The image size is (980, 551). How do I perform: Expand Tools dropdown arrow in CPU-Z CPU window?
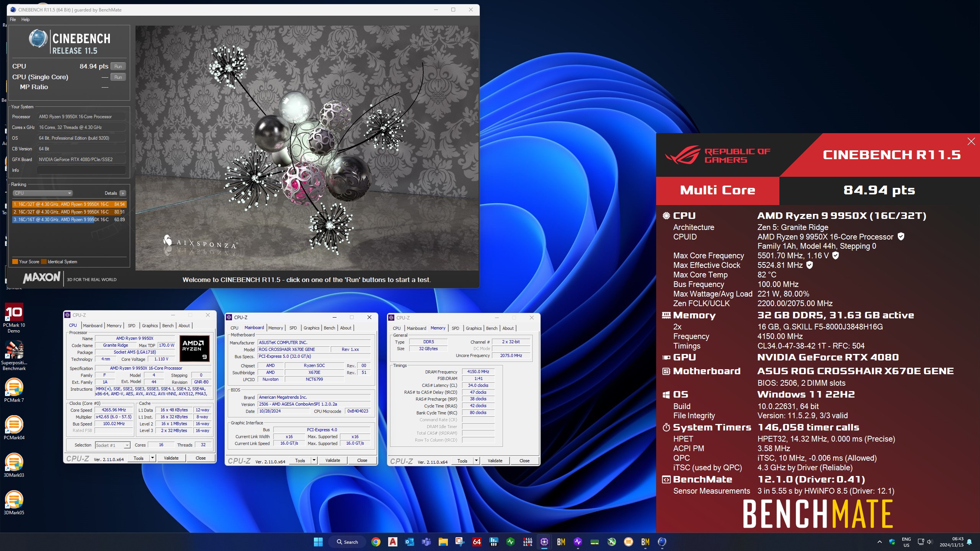(x=152, y=458)
